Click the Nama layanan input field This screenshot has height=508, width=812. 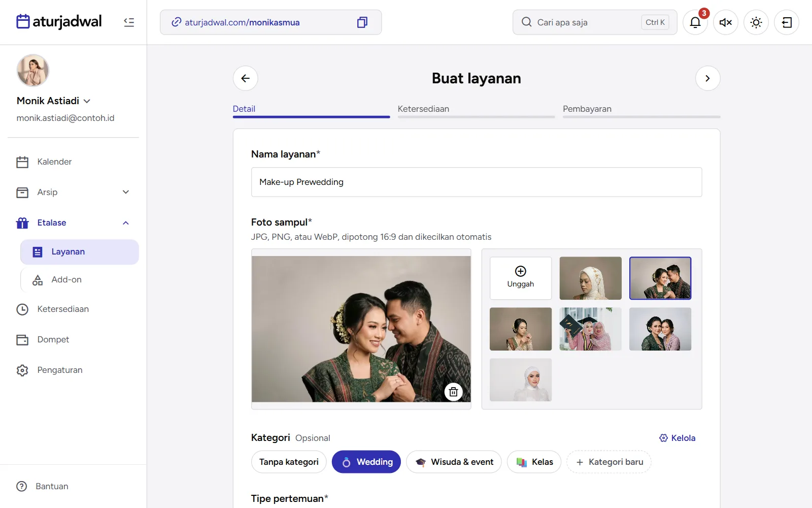pos(477,182)
